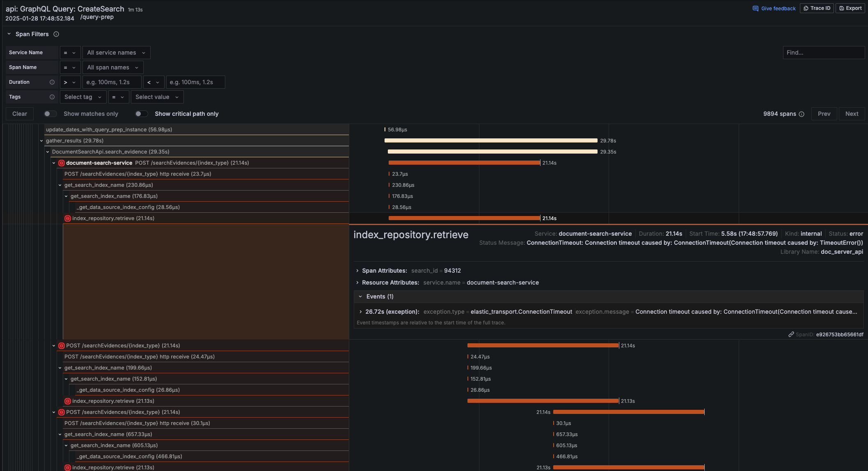Screen dimensions: 868x471
Task: Click the 29.78s gather_results timeline bar
Action: [490, 141]
